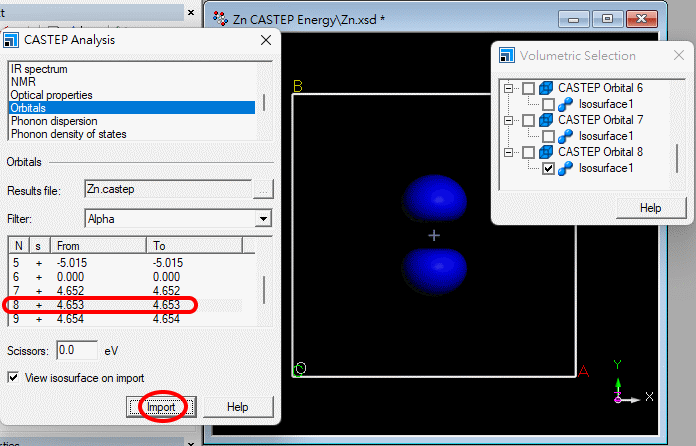696x446 pixels.
Task: Click the CASTEP Orbital 8 cube icon
Action: click(546, 152)
